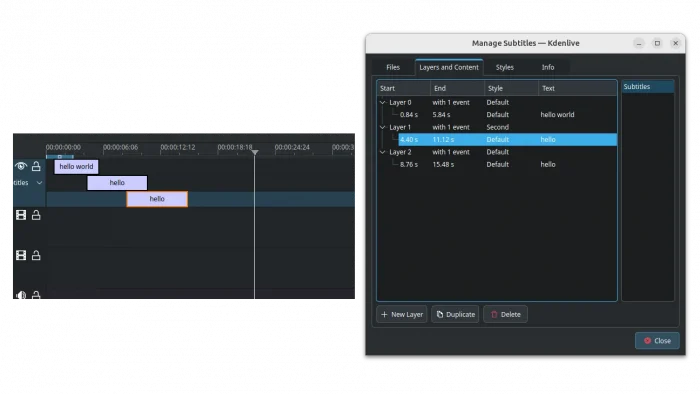Select the 'hello world' subtitle clip

click(76, 166)
